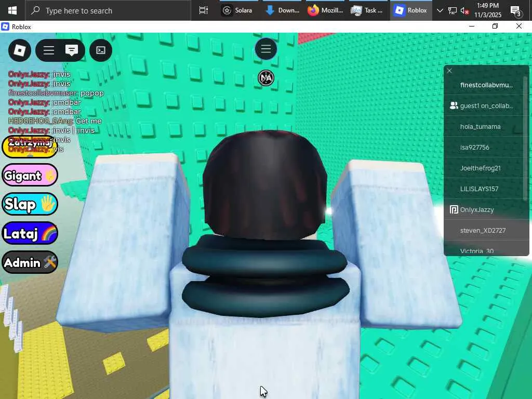Click the friends icon next to guest1
The image size is (532, 399).
pyautogui.click(x=454, y=106)
